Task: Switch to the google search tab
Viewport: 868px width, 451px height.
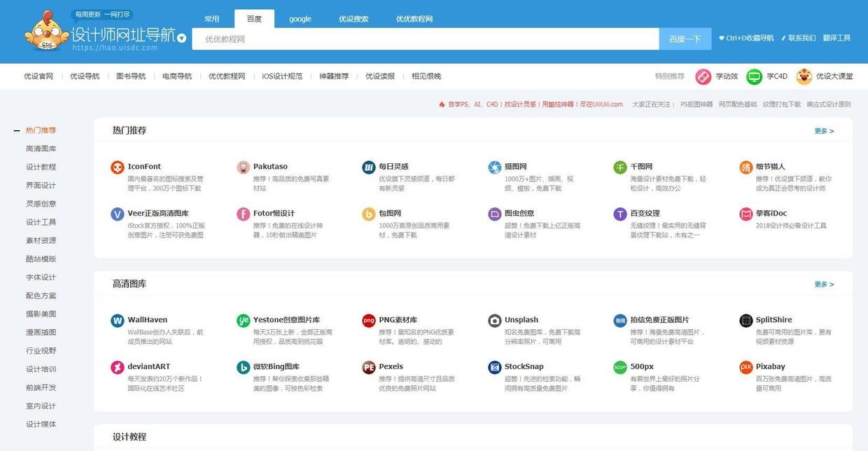Action: [300, 19]
